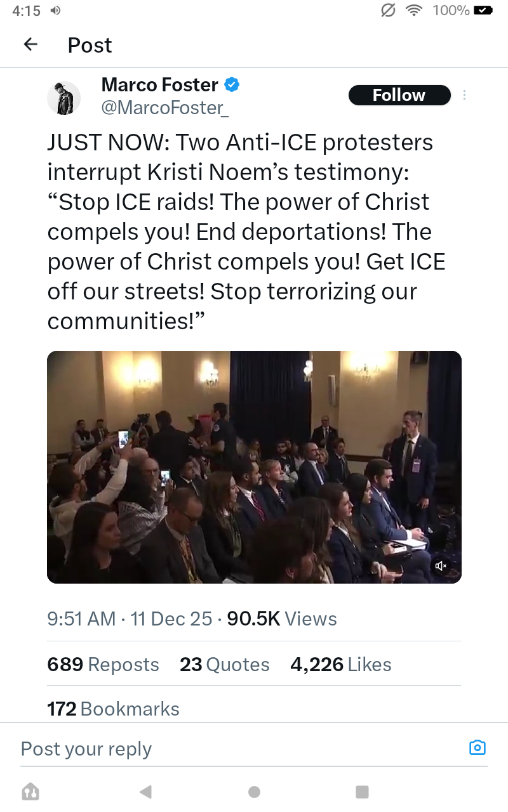Open recent apps with square button
This screenshot has height=812, width=508.
(362, 791)
